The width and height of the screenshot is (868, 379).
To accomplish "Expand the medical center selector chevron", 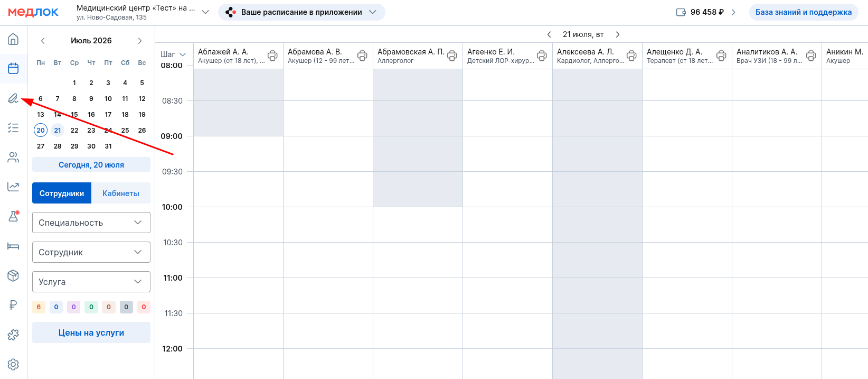I will pos(205,12).
